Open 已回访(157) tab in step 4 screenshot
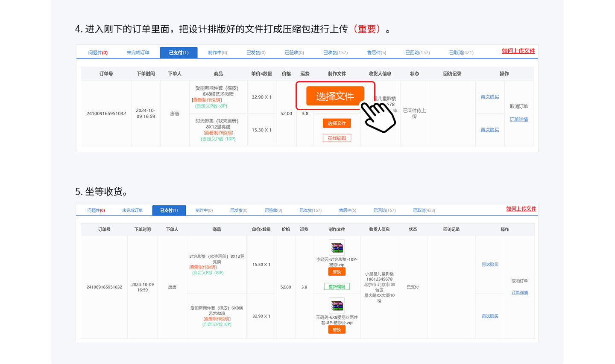The width and height of the screenshot is (615, 364). (417, 52)
